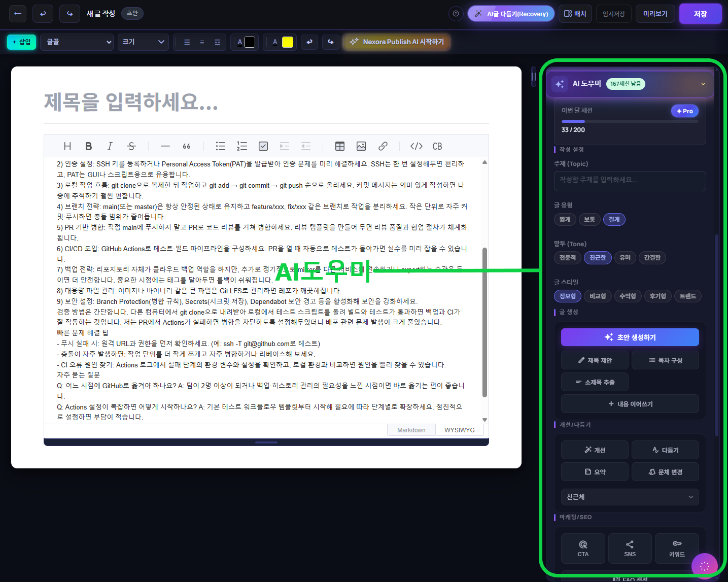This screenshot has width=728, height=582.
Task: Click the inline code icon
Action: (x=416, y=146)
